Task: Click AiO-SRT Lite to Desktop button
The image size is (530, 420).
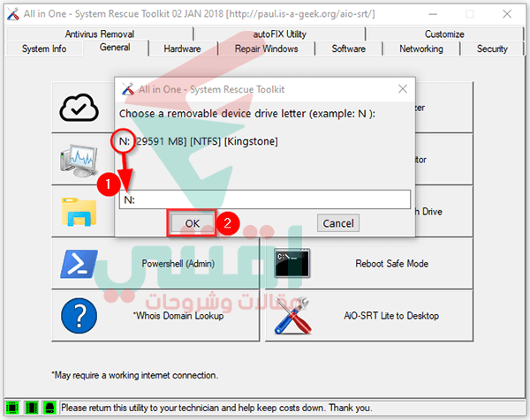Action: pyautogui.click(x=369, y=316)
